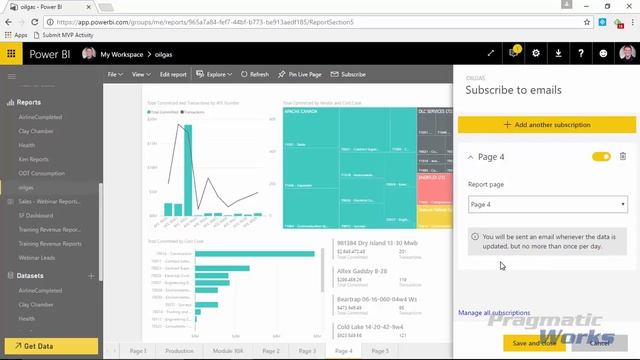
Task: Click the browser back arrow
Action: tap(9, 22)
